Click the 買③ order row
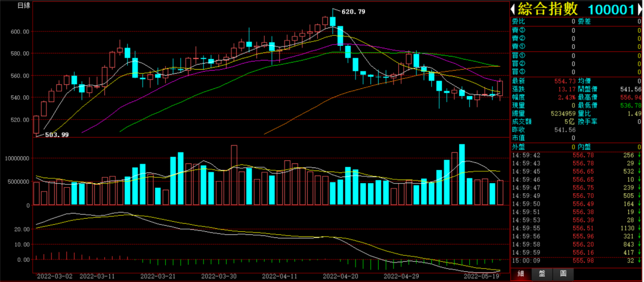 pos(576,72)
